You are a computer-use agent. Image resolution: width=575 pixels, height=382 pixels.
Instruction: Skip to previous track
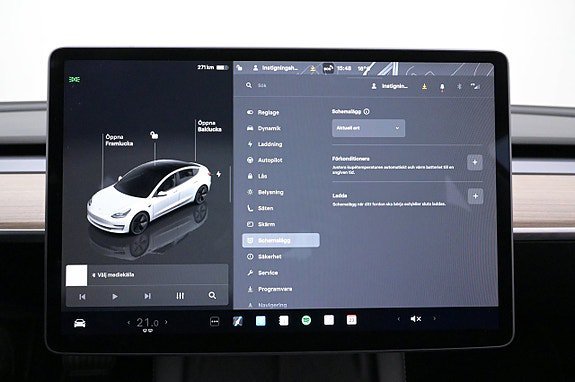(83, 297)
